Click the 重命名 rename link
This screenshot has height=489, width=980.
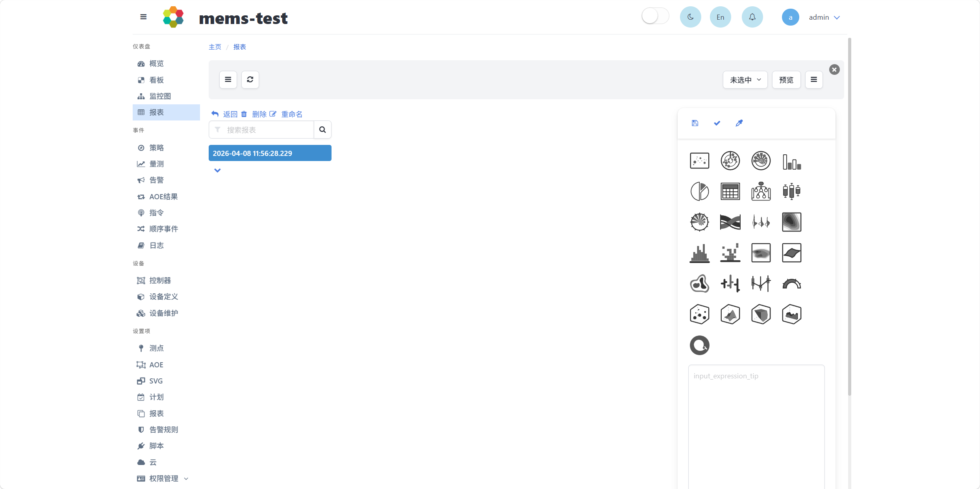(286, 114)
